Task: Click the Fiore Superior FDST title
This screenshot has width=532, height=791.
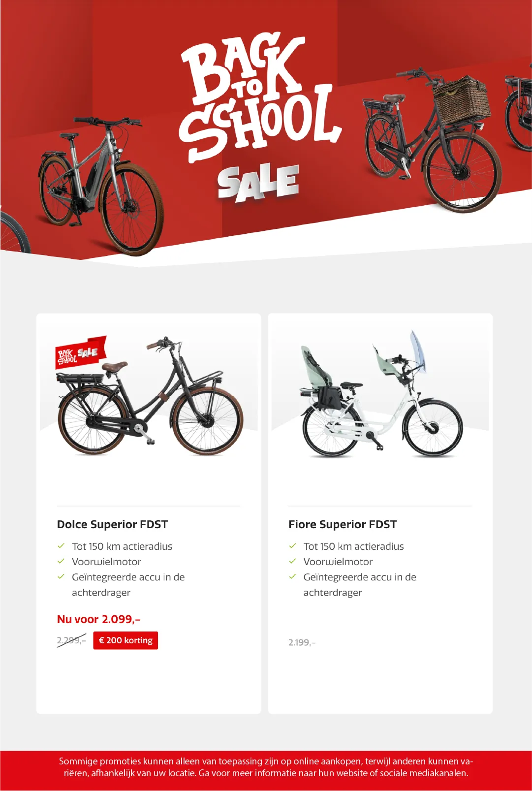Action: pos(343,524)
